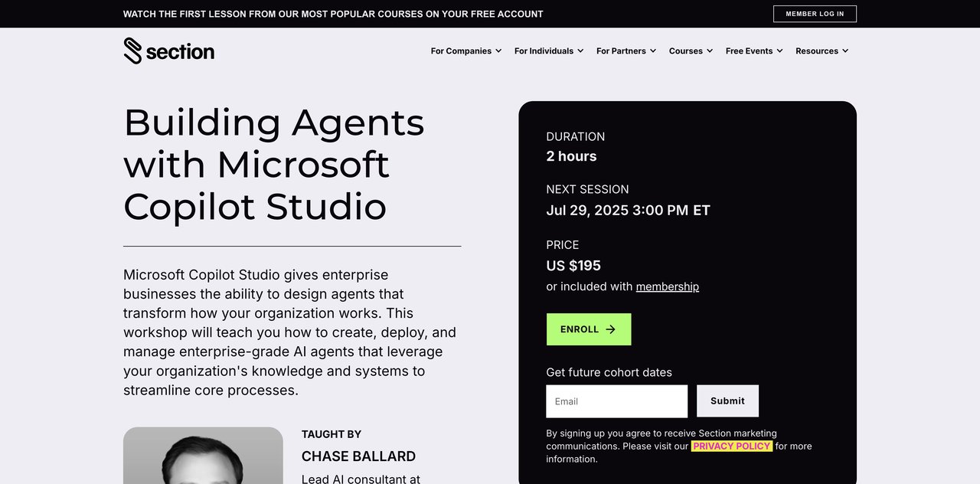Expand the chevron next to Resources
The height and width of the screenshot is (484, 980).
[x=845, y=51]
